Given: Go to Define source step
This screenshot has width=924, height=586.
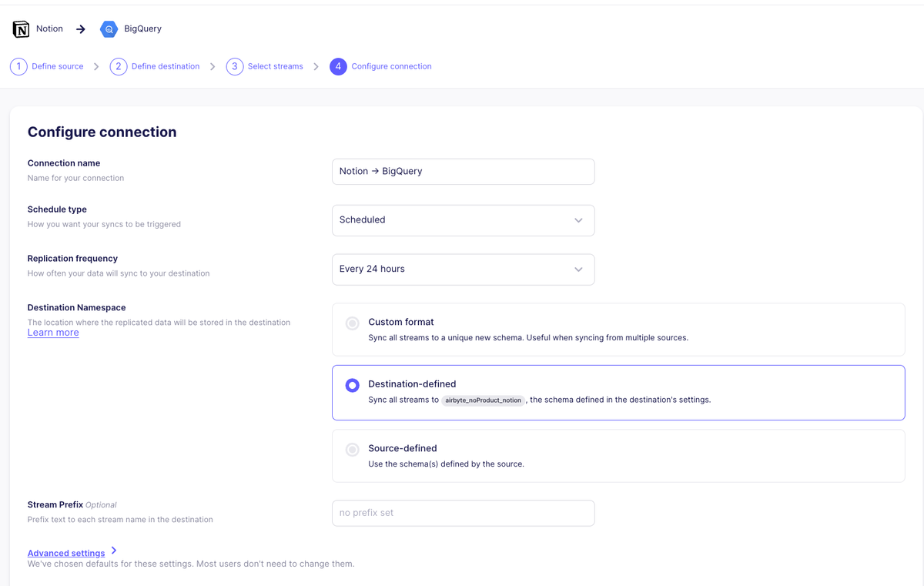Looking at the screenshot, I should pos(58,66).
